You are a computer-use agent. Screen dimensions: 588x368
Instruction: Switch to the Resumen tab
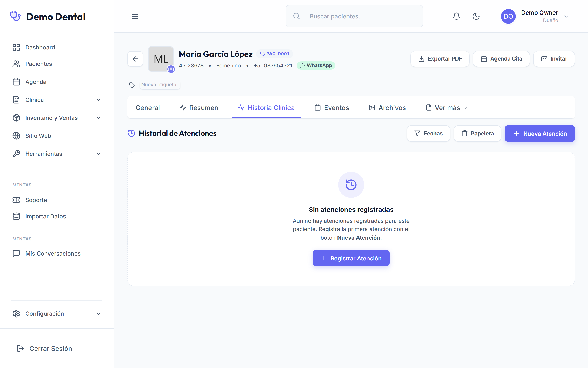199,108
